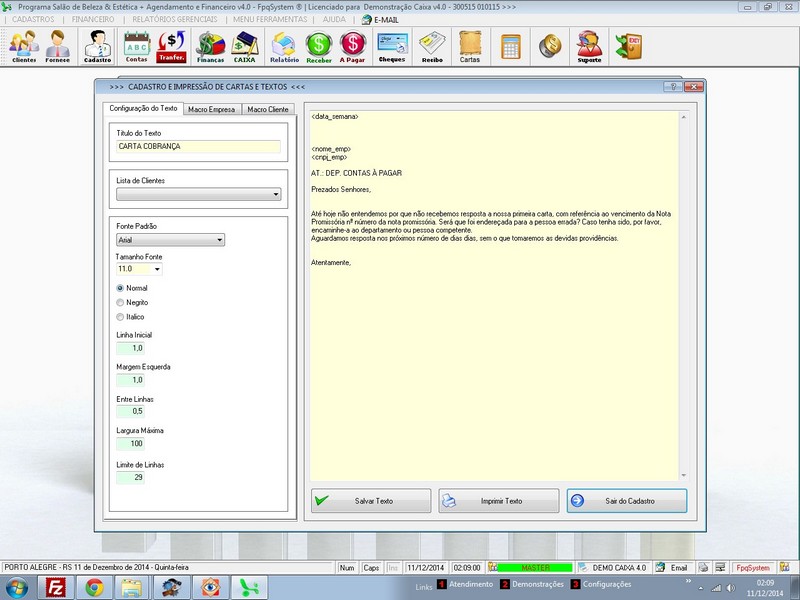800x600 pixels.
Task: Open the Relatório printer icon
Action: click(284, 46)
